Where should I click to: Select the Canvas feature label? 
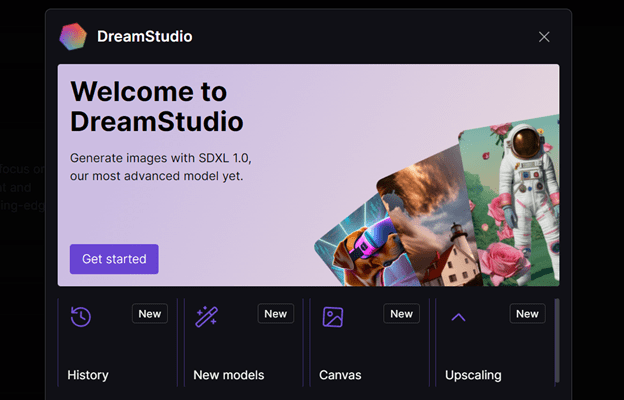(x=340, y=375)
